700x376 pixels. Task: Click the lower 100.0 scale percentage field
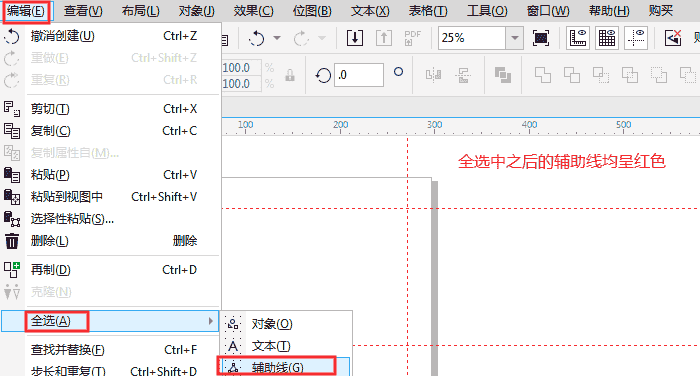pyautogui.click(x=241, y=84)
